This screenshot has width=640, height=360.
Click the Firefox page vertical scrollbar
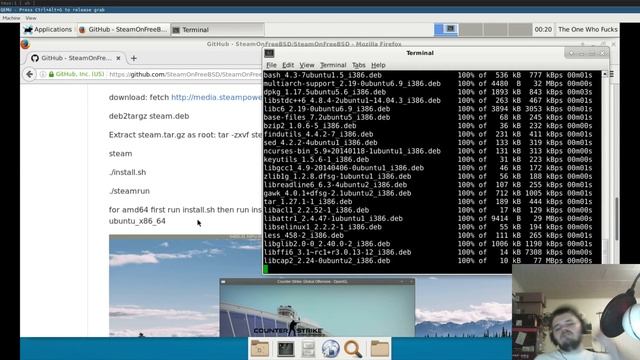(616, 219)
